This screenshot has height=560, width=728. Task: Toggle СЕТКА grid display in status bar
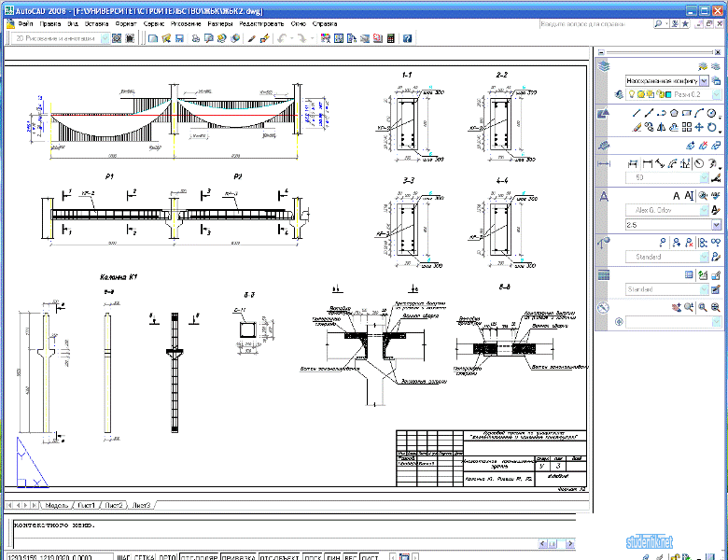[x=145, y=557]
